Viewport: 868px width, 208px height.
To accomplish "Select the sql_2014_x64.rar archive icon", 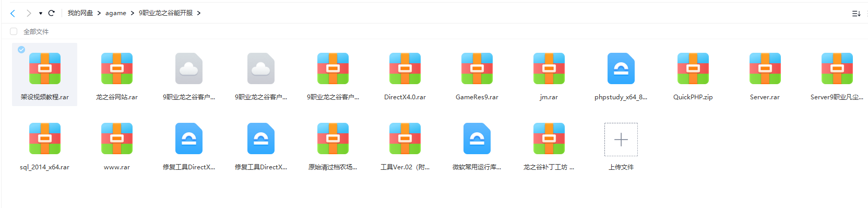I will pyautogui.click(x=45, y=138).
